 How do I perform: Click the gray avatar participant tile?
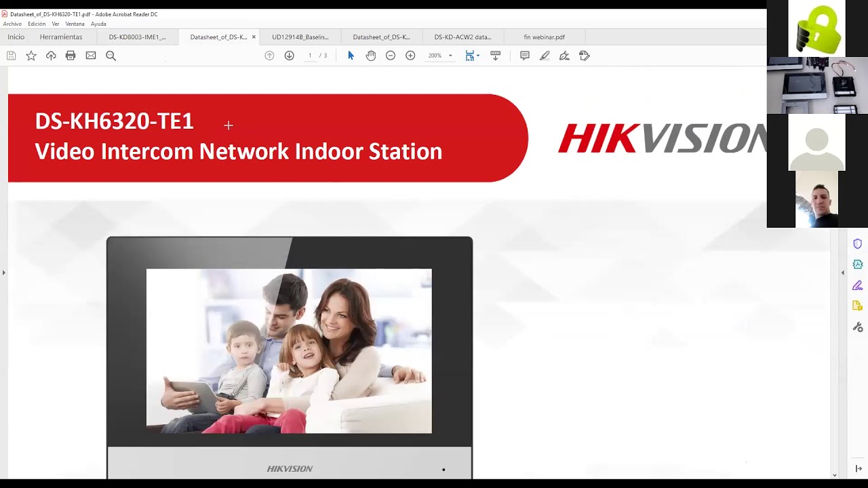click(x=816, y=142)
